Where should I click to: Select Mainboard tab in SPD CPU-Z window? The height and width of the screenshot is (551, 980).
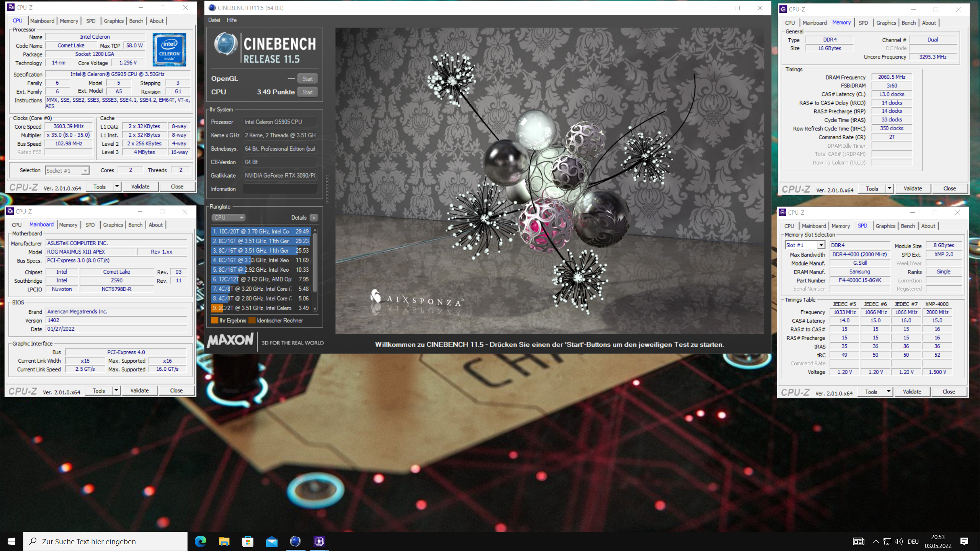click(814, 226)
